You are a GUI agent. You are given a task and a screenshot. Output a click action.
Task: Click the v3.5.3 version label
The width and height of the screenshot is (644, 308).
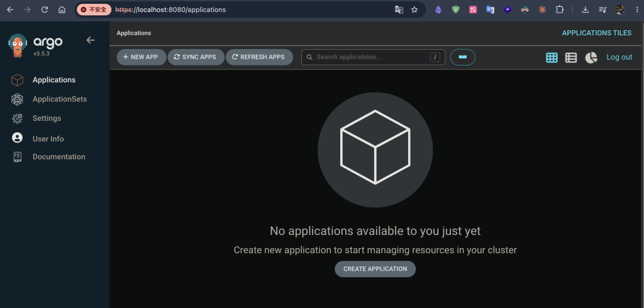(42, 54)
